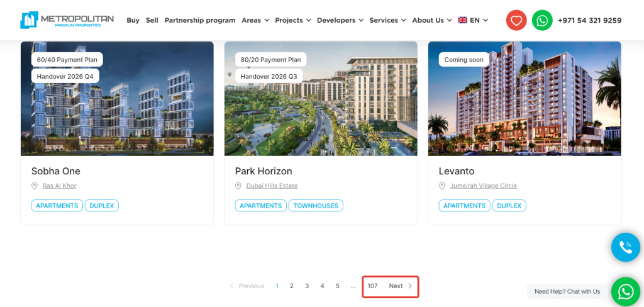
Task: Open floating WhatsApp chat bubble icon
Action: click(x=625, y=291)
